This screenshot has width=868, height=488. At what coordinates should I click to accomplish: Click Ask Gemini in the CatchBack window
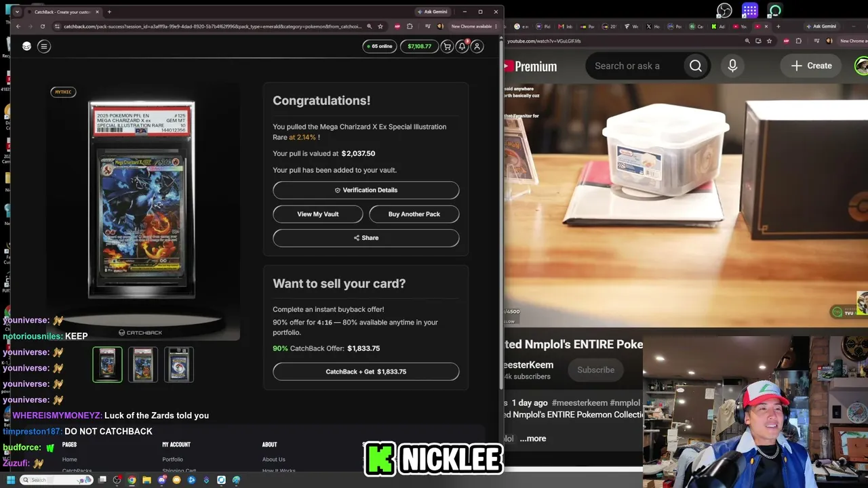(432, 12)
